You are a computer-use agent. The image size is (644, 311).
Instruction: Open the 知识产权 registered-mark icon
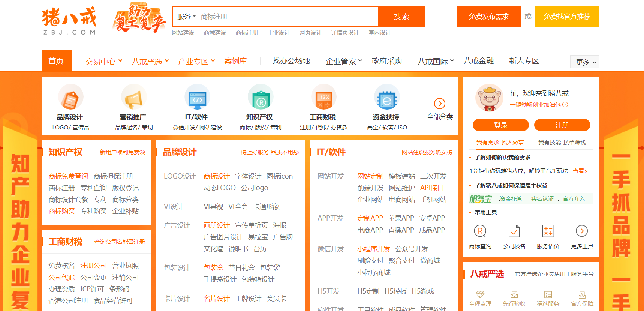260,97
